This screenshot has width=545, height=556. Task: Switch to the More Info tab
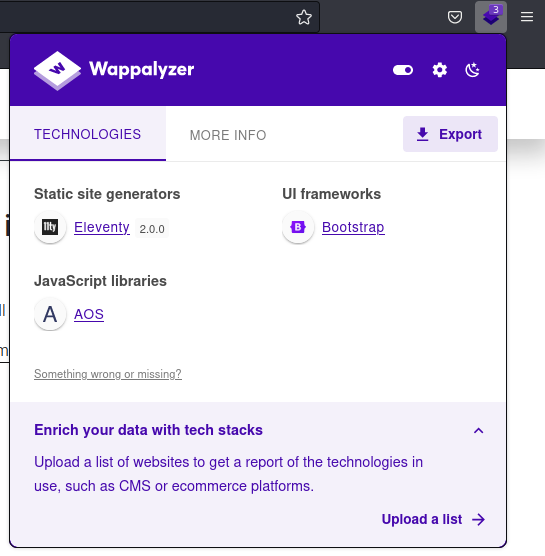coord(228,135)
